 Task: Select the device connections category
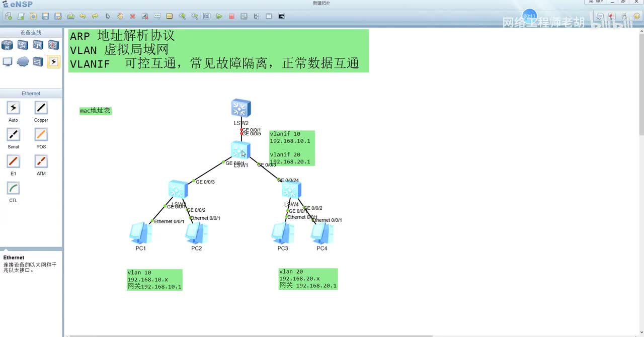[53, 61]
